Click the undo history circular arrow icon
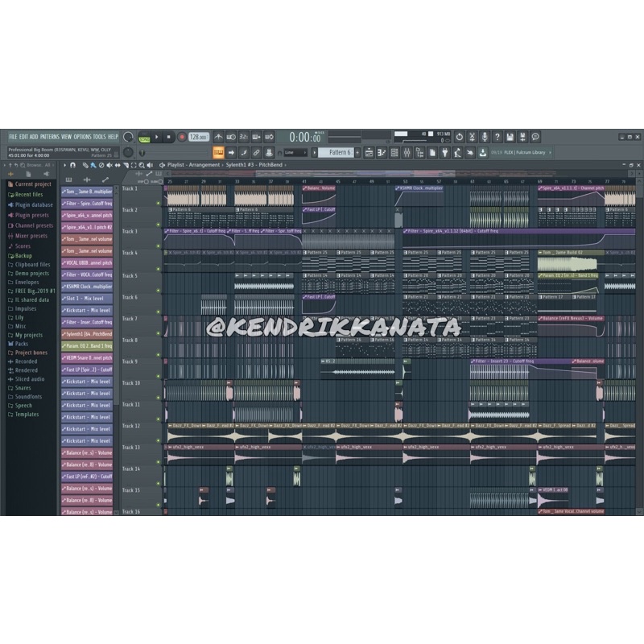The width and height of the screenshot is (644, 644). [x=459, y=137]
